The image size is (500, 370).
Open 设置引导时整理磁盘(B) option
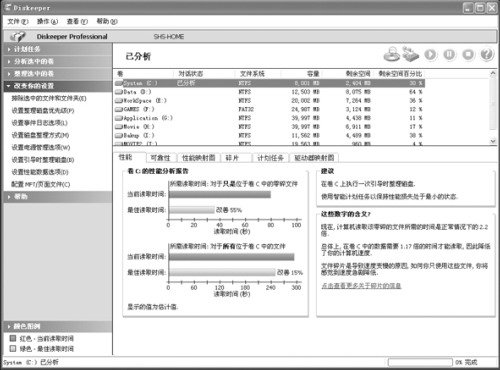[43, 160]
